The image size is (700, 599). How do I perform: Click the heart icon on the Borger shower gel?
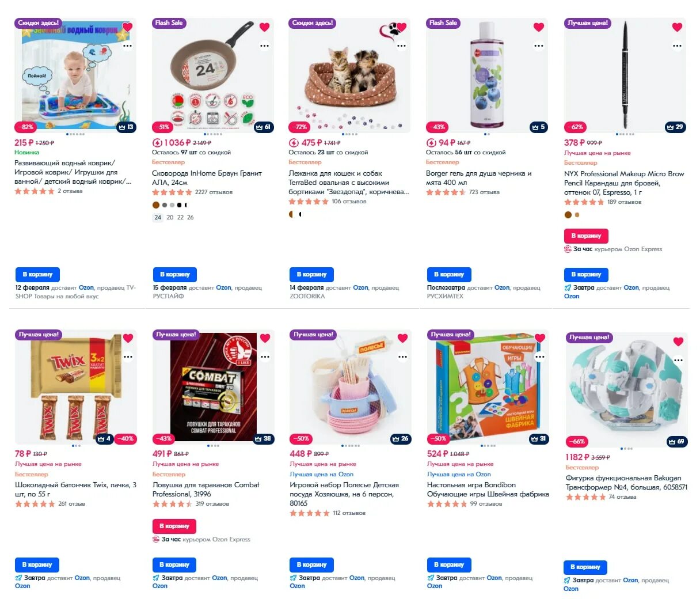point(539,27)
